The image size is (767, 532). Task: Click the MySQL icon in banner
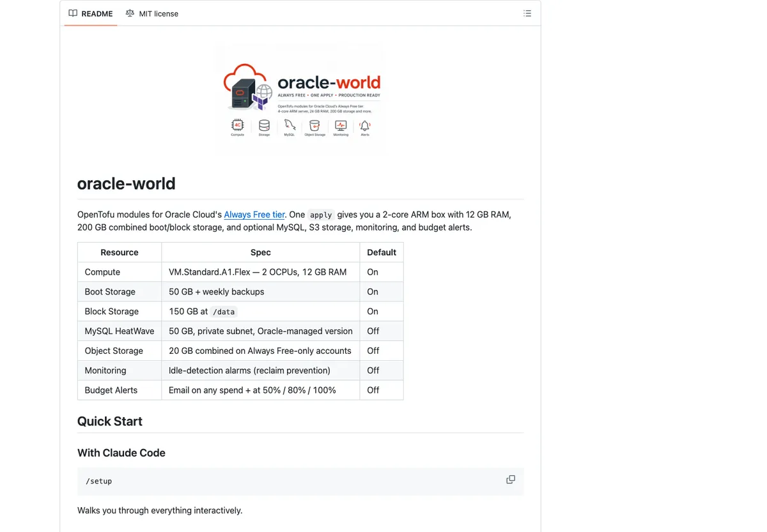[x=290, y=126]
